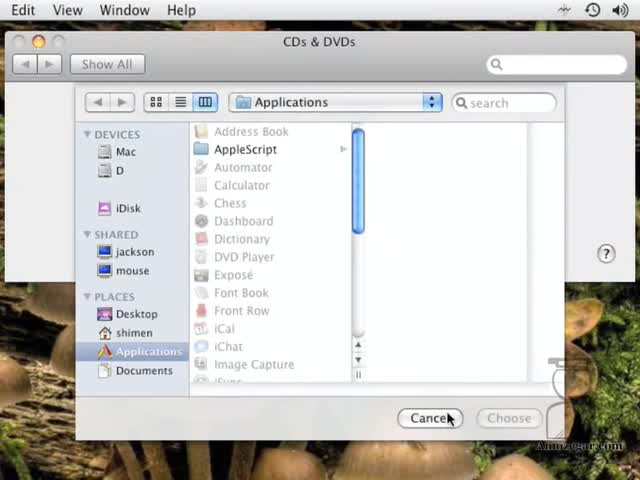Expand the AppleScript folder arrow
The image size is (640, 480).
(x=343, y=149)
